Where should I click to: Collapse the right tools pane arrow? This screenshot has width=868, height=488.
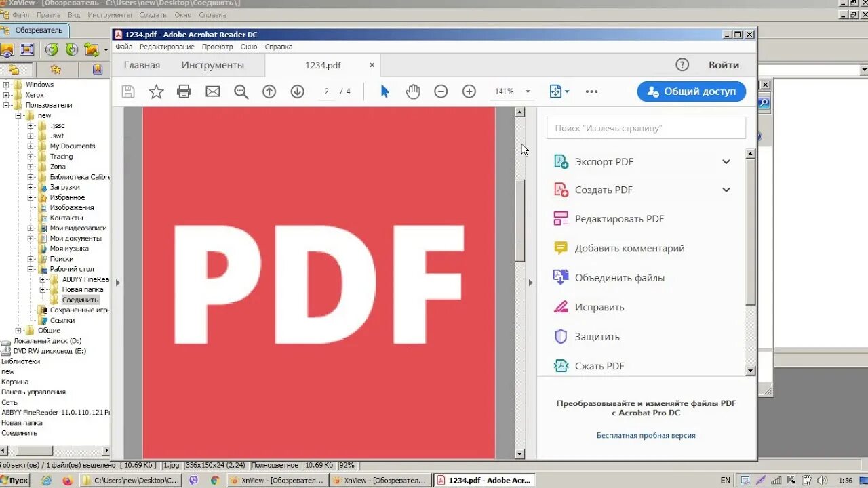point(530,283)
